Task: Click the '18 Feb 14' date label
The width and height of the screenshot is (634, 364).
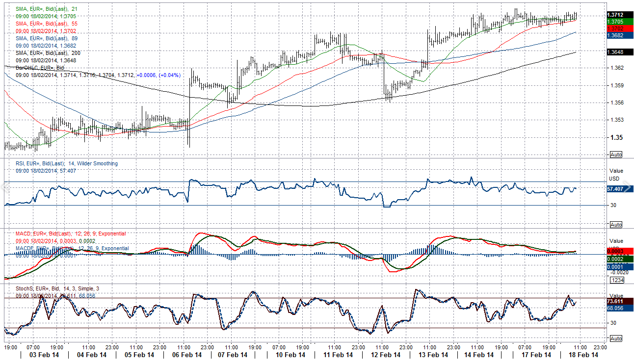Action: [x=583, y=355]
